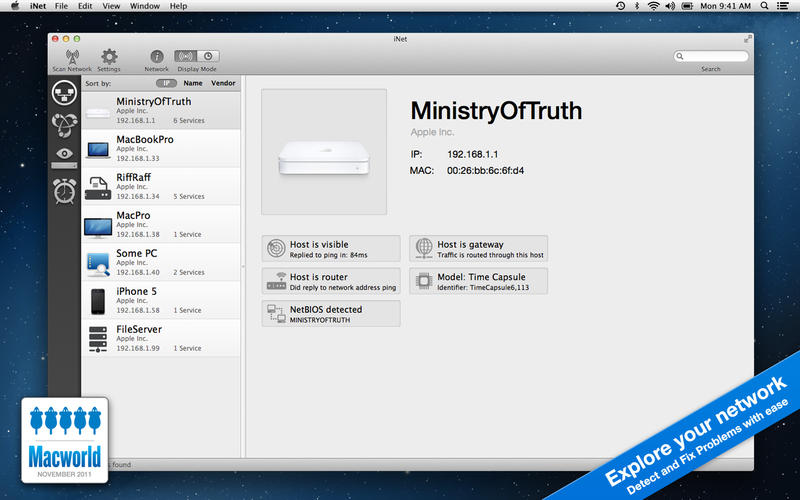Open the File menu
The image size is (800, 500).
click(x=62, y=6)
